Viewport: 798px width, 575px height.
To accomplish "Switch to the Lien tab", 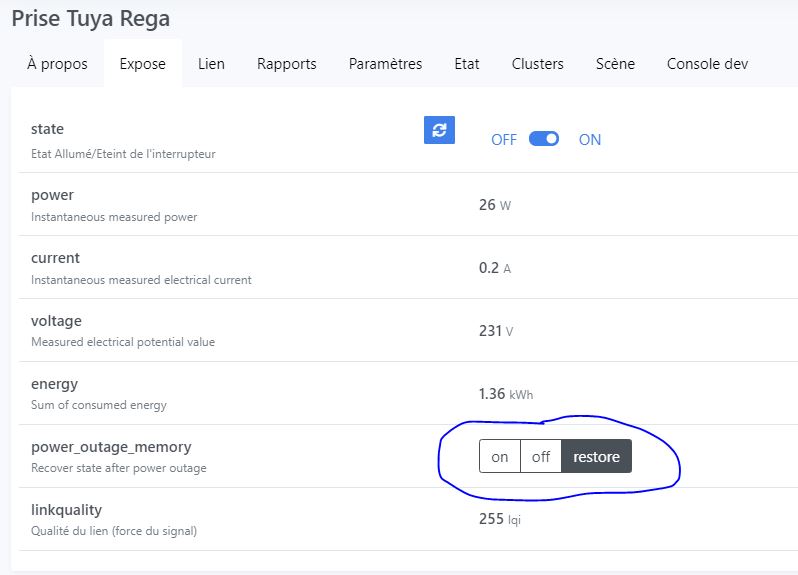I will (x=211, y=64).
